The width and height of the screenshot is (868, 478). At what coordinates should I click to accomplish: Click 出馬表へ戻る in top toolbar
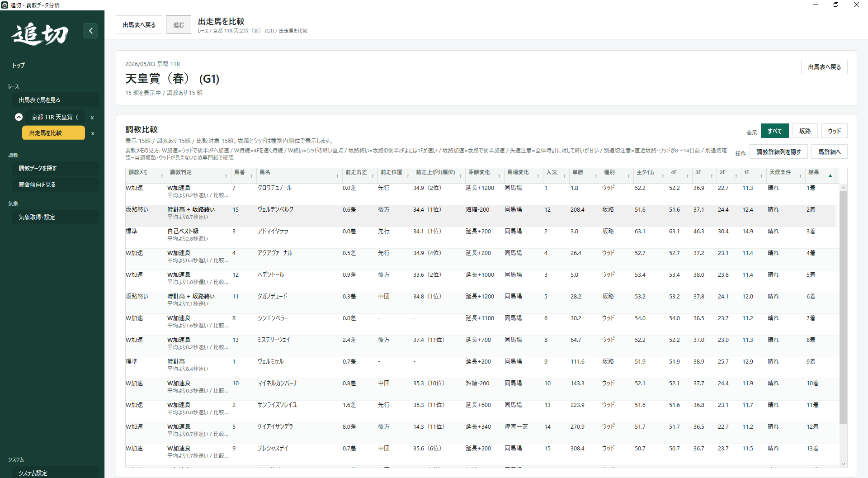click(139, 25)
